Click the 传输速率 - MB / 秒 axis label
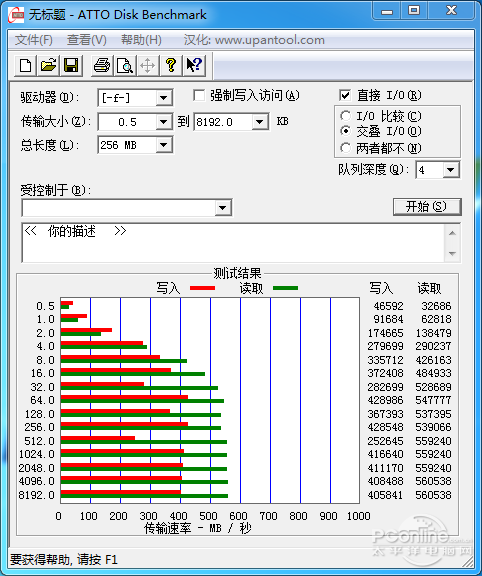Image resolution: width=482 pixels, height=576 pixels. point(198,528)
